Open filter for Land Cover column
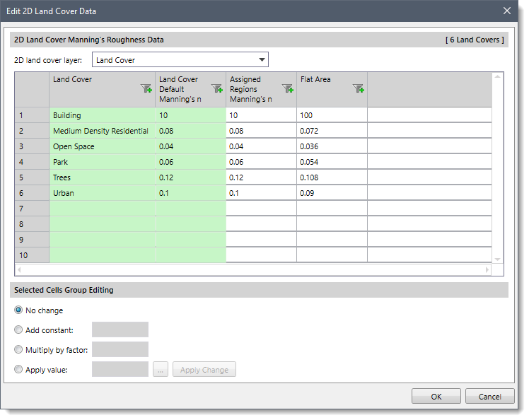This screenshot has width=529, height=420. [146, 88]
